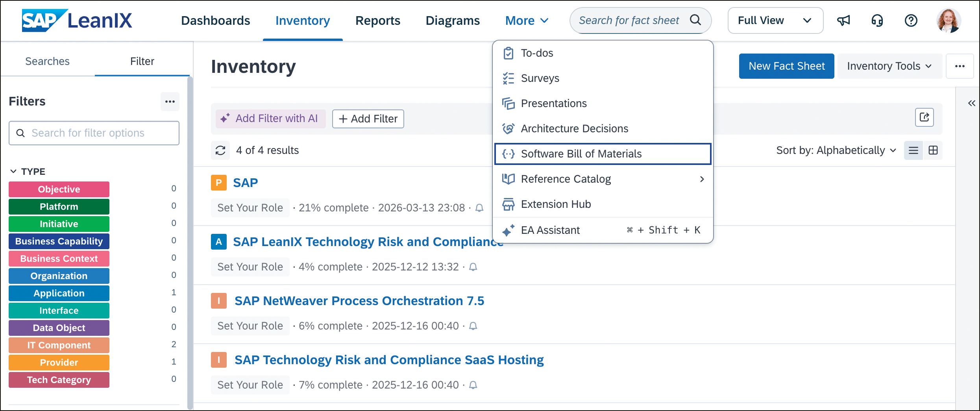Expand Reference Catalog submenu arrow
Screen dimensions: 980x411
tap(702, 179)
